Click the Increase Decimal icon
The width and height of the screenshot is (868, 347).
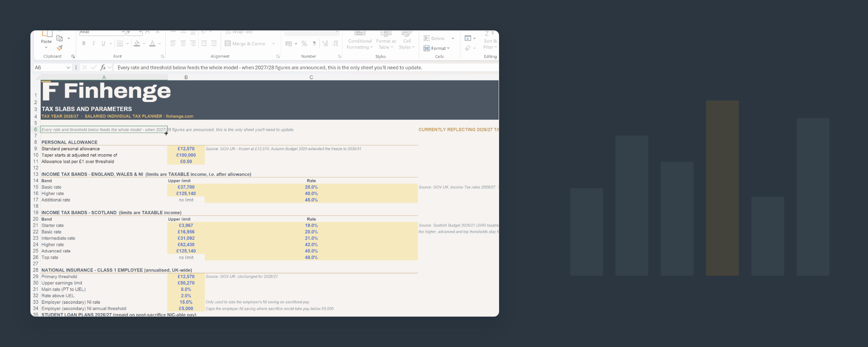point(325,43)
